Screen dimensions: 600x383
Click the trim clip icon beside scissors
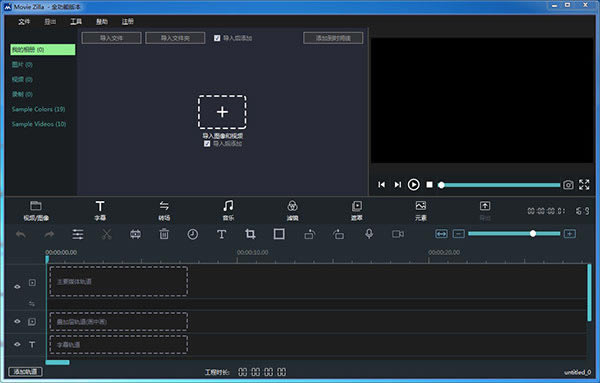[135, 234]
